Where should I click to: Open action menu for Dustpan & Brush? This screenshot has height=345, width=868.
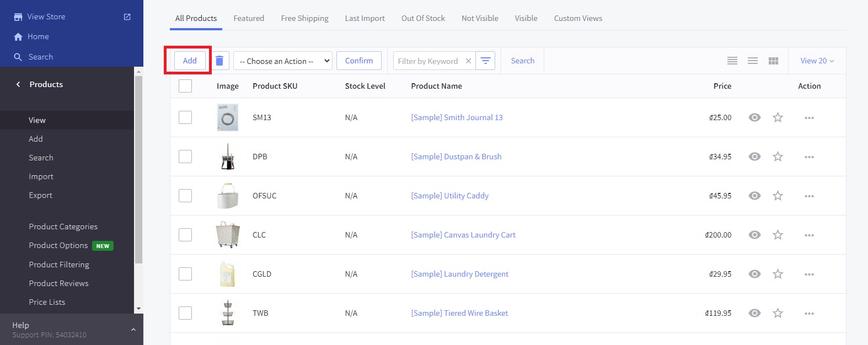tap(809, 157)
